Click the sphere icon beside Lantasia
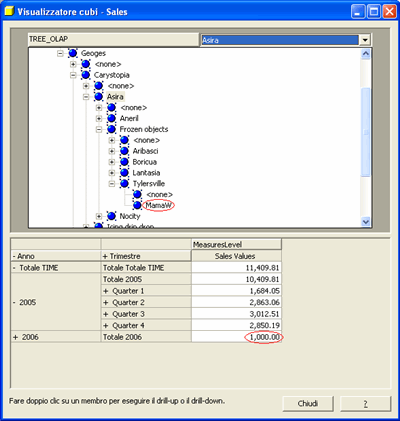400x421 pixels. 124,173
